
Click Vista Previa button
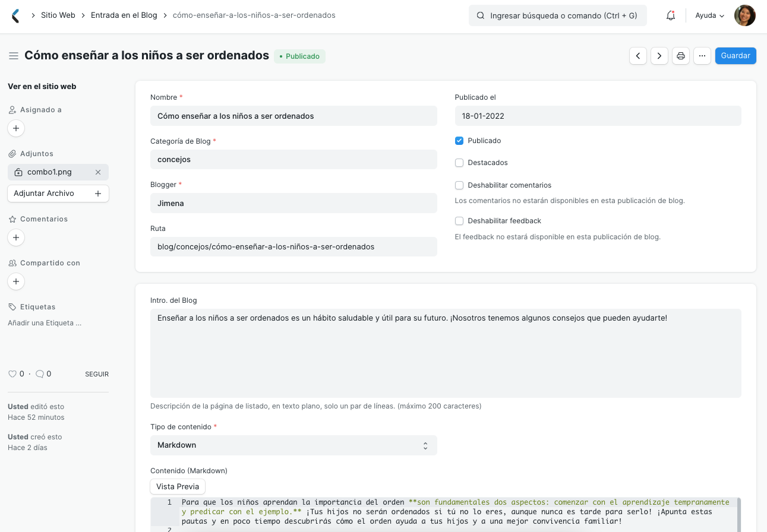[178, 486]
